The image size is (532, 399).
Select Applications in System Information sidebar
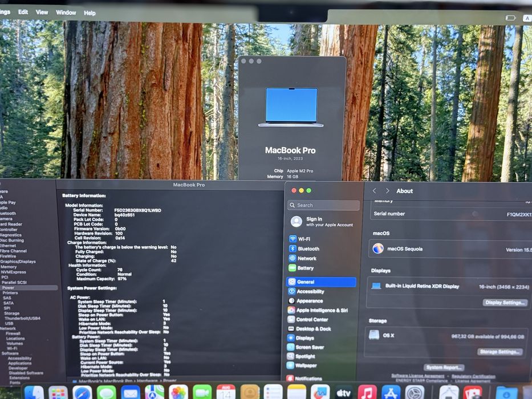pyautogui.click(x=20, y=363)
